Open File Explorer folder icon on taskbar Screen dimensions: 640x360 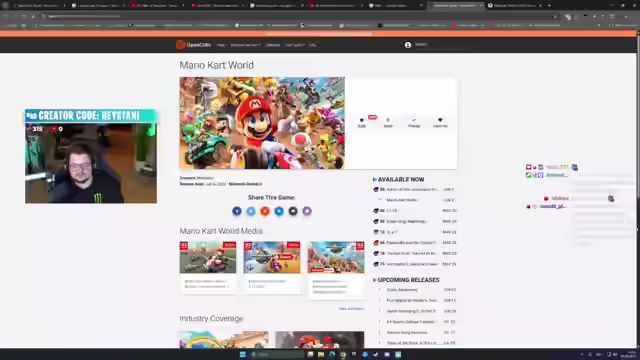coord(321,354)
